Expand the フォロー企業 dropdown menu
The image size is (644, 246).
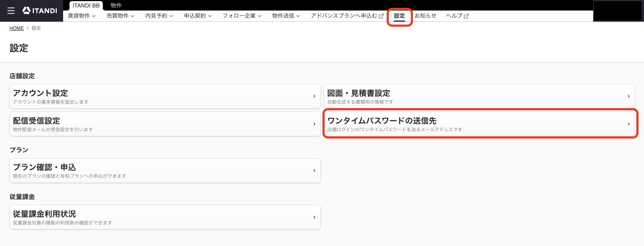point(242,16)
